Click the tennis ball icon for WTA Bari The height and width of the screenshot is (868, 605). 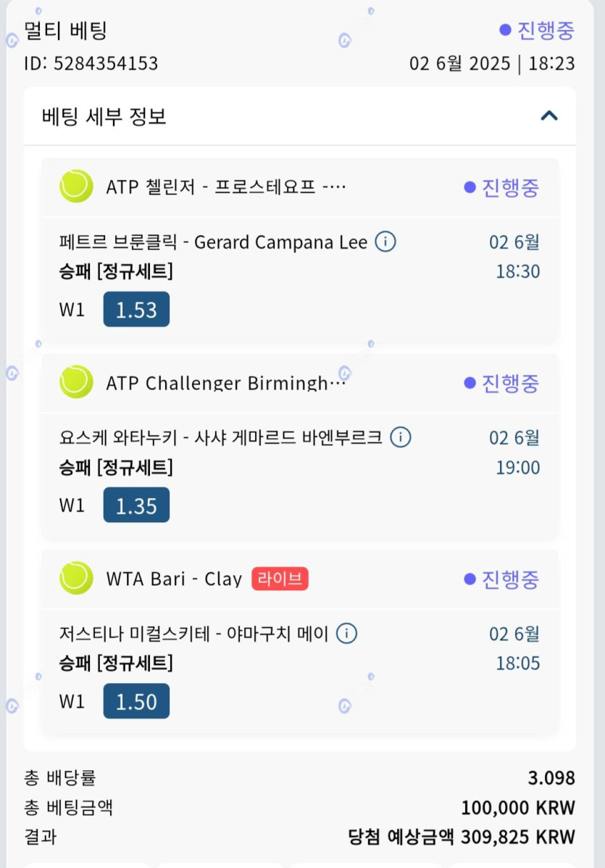point(76,578)
